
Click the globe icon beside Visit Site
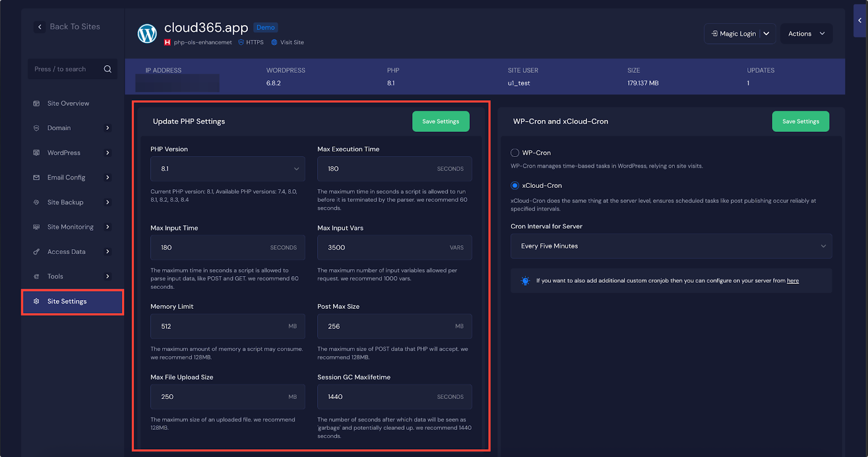(x=274, y=42)
